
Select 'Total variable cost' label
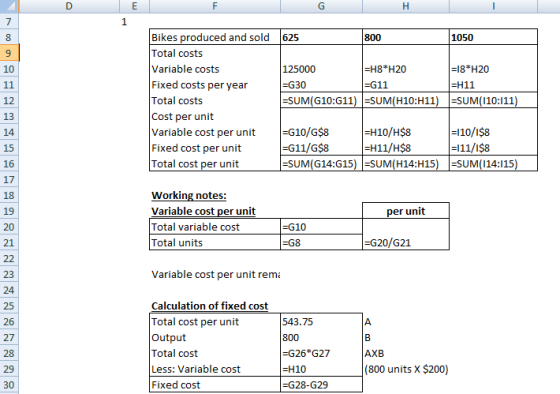coord(215,227)
